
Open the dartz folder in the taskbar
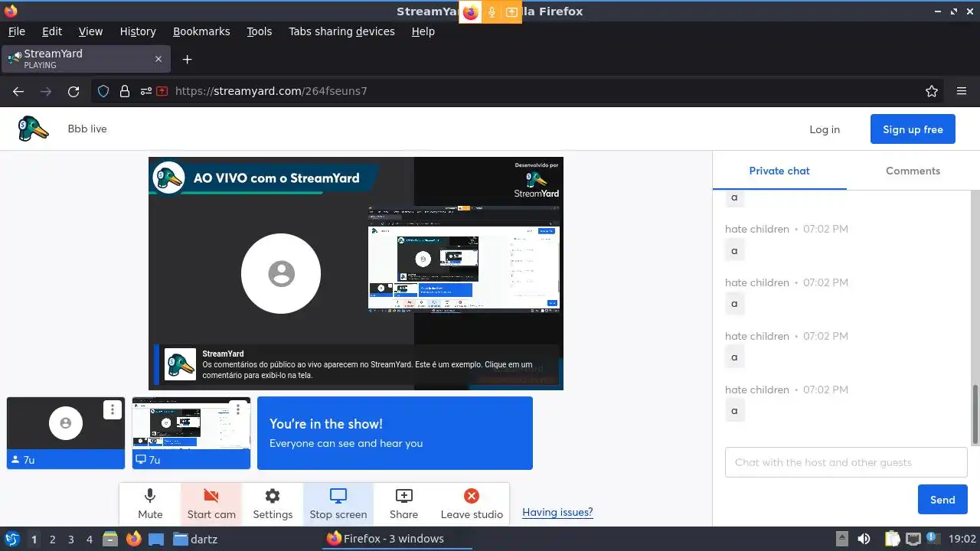(195, 539)
